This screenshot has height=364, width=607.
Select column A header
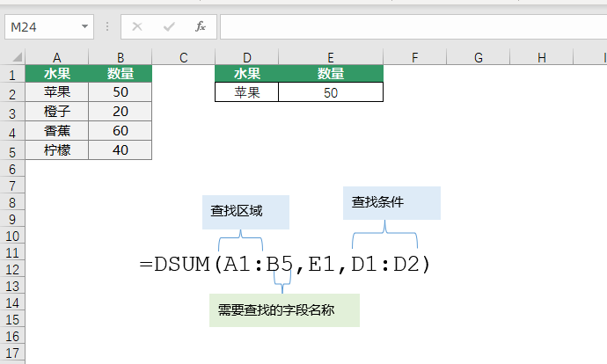pyautogui.click(x=57, y=58)
